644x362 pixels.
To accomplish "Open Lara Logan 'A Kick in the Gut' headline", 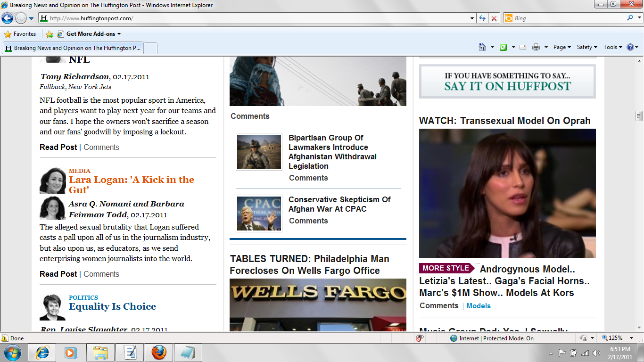I will pos(132,185).
